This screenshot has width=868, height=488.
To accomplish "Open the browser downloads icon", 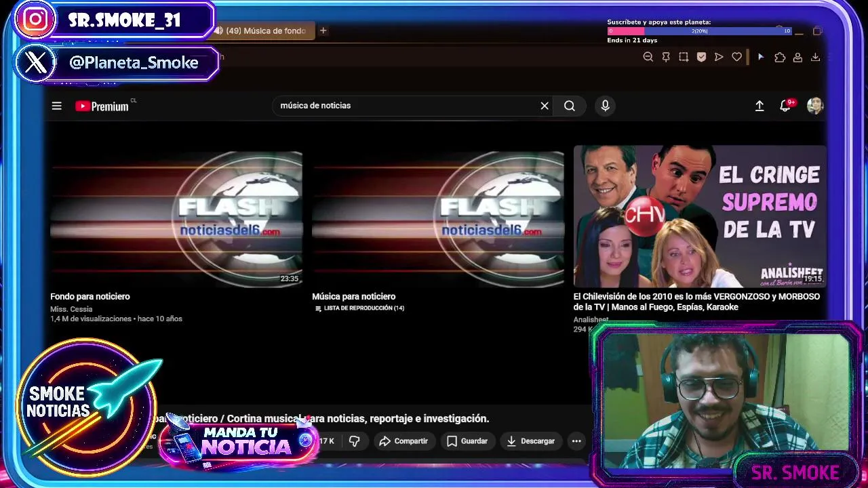I will pos(816,58).
